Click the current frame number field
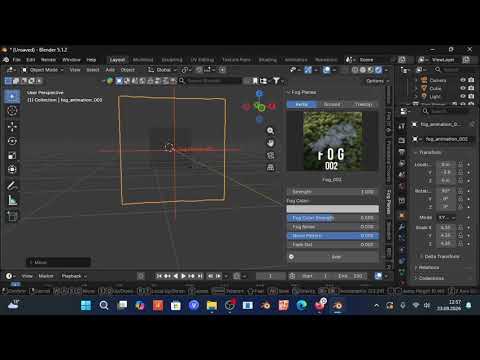The height and width of the screenshot is (360, 480). (270, 276)
